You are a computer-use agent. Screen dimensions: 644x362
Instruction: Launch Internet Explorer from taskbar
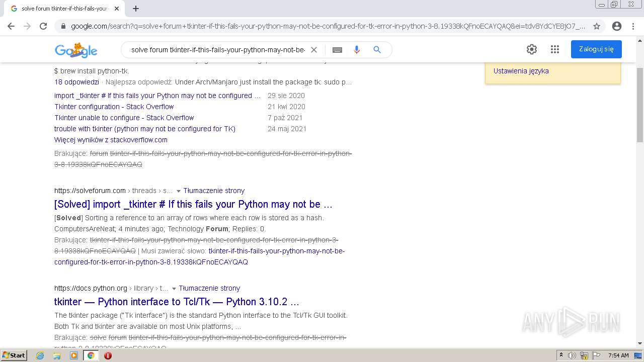(x=40, y=355)
